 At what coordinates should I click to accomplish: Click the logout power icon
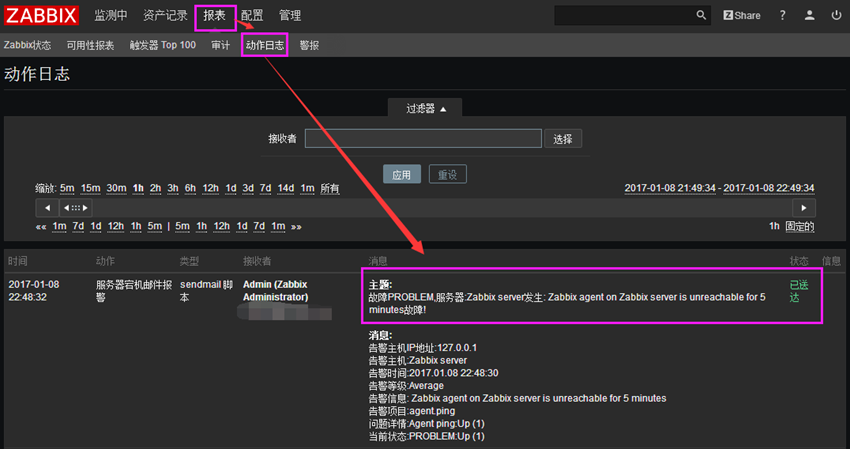coord(836,16)
